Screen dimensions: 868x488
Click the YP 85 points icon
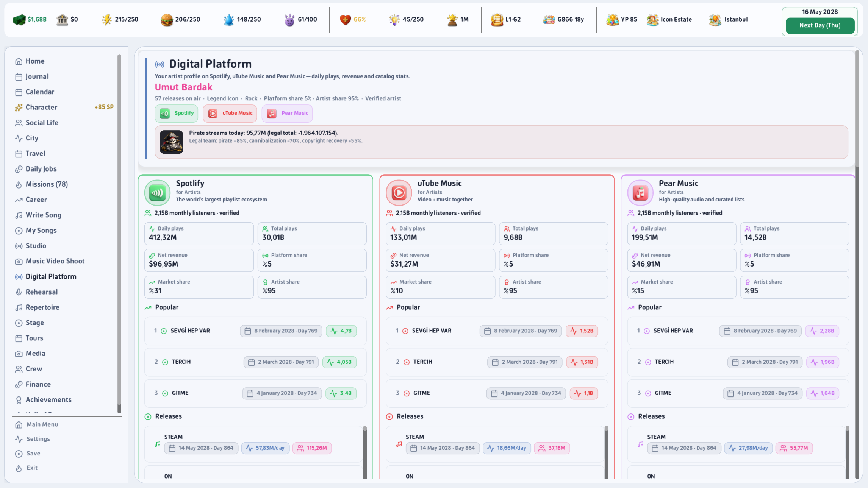pos(612,20)
